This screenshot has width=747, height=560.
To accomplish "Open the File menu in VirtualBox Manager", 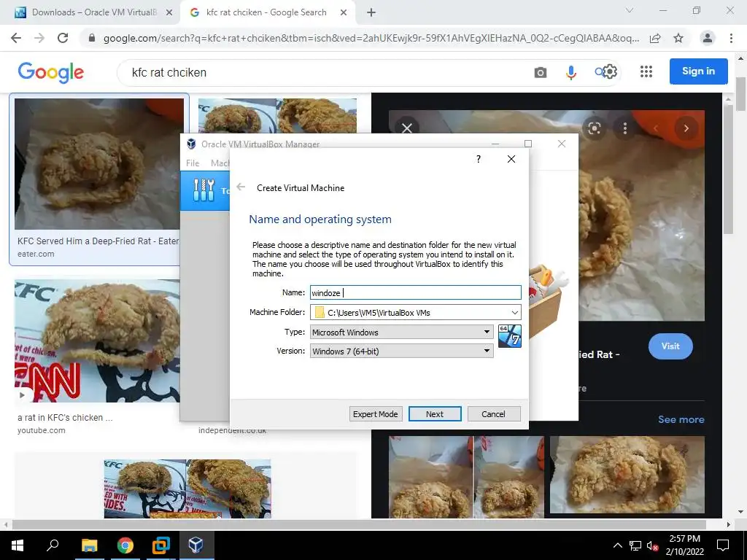I will 193,163.
